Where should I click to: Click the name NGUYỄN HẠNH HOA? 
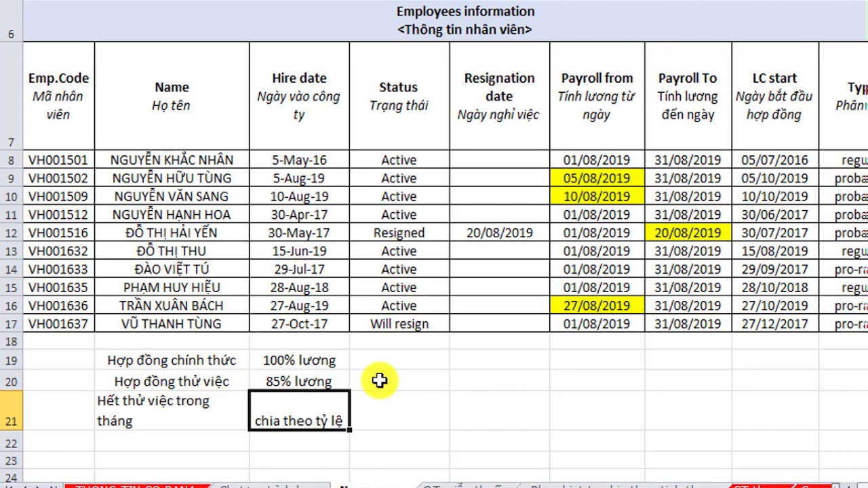pos(172,215)
